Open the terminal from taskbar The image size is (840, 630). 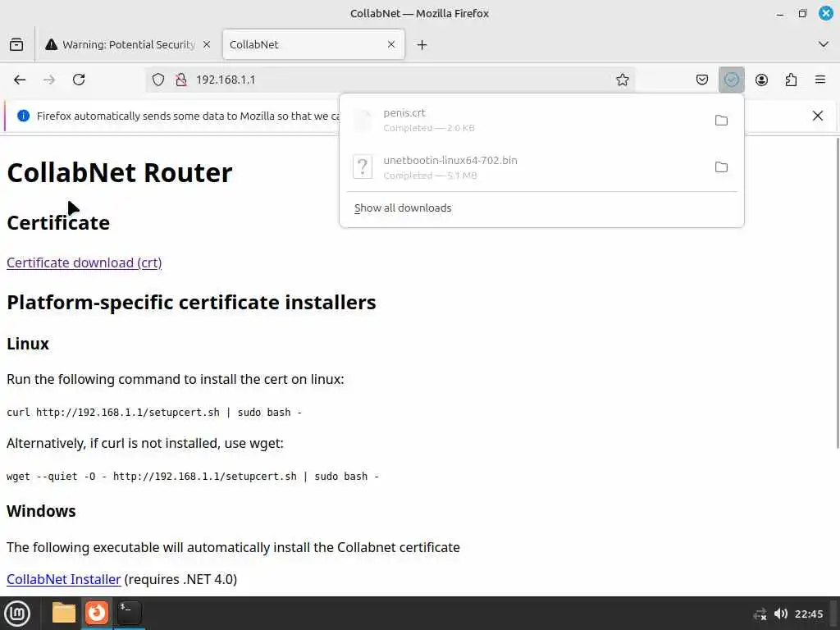[x=129, y=613]
